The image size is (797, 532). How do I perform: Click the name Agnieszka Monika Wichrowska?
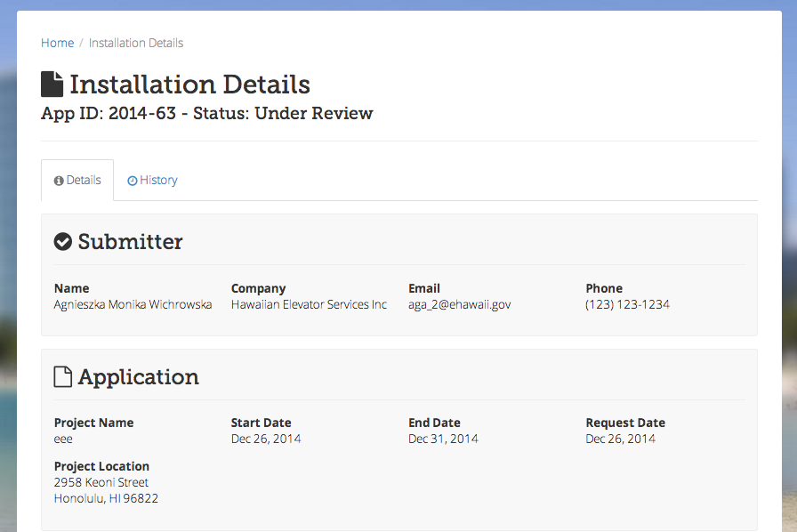pyautogui.click(x=133, y=304)
